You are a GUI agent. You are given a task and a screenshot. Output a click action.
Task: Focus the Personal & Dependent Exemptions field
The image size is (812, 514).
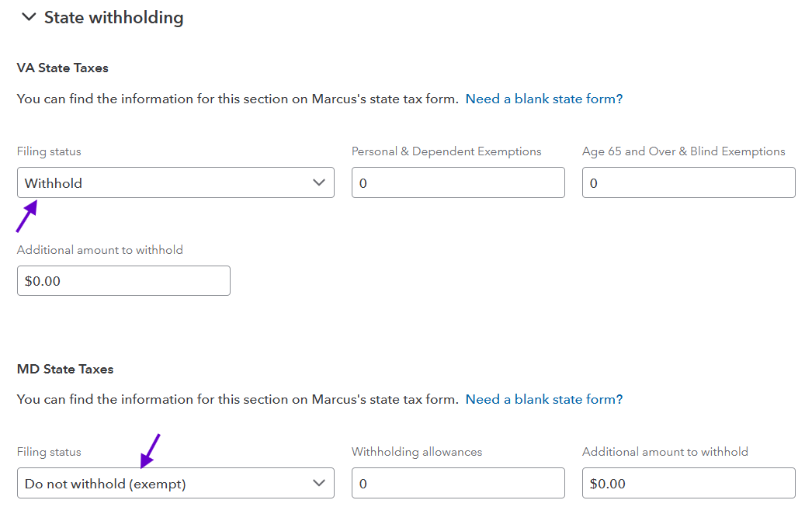point(458,183)
